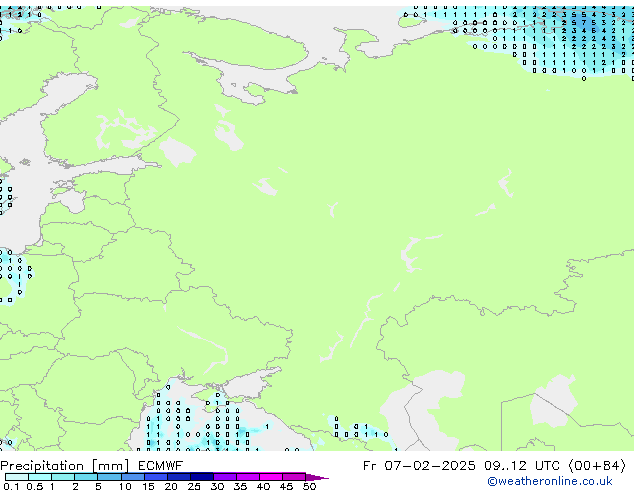Image resolution: width=634 pixels, height=490 pixels.
Task: Click the '[mm]' unit label
Action: click(x=110, y=466)
